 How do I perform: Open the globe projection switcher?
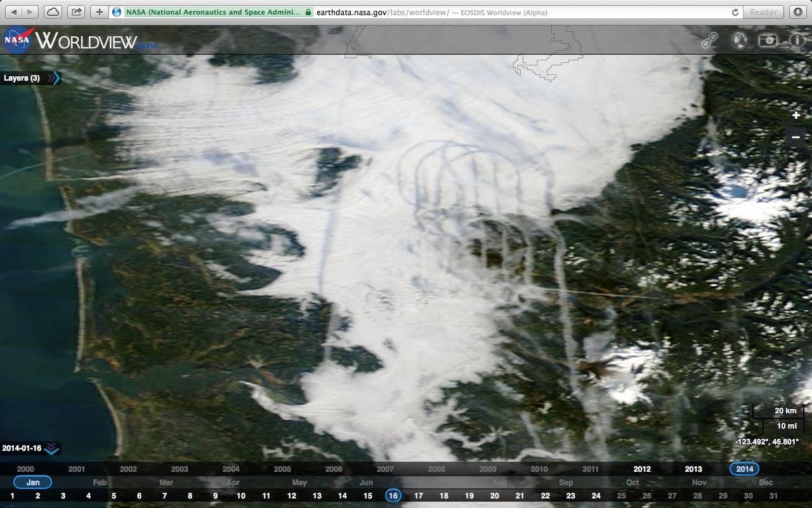(x=738, y=40)
